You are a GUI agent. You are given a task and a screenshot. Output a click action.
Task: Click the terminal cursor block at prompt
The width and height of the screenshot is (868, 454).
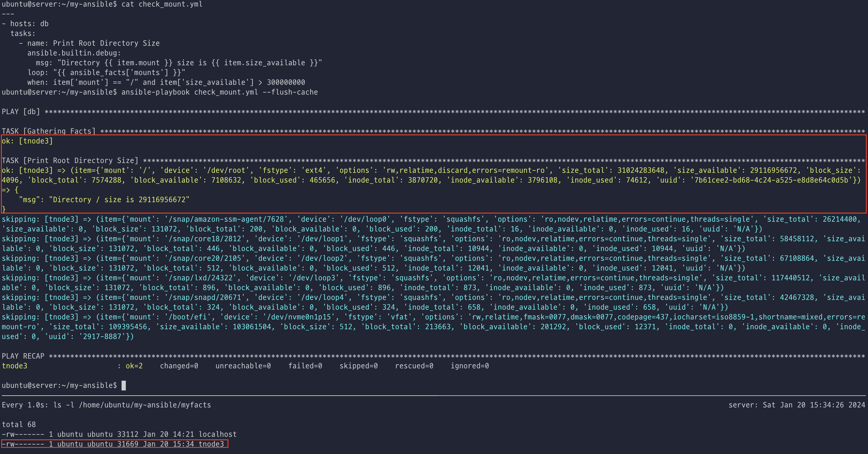[x=124, y=385]
